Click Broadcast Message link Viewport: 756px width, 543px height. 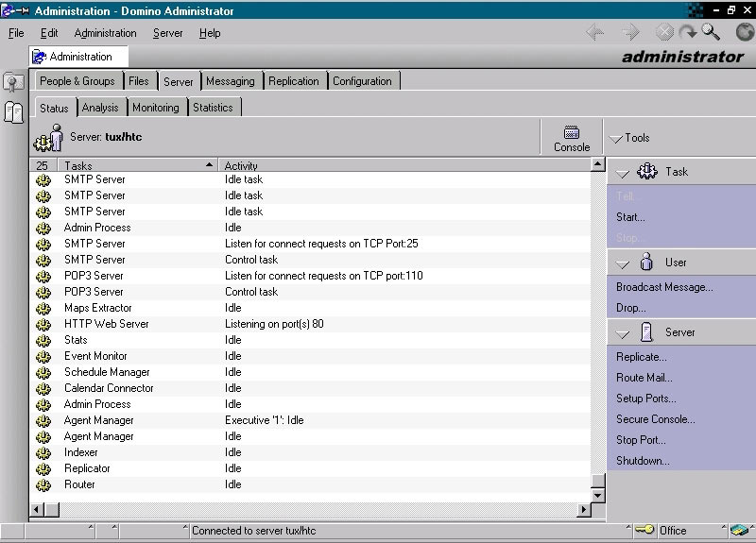[x=664, y=287]
